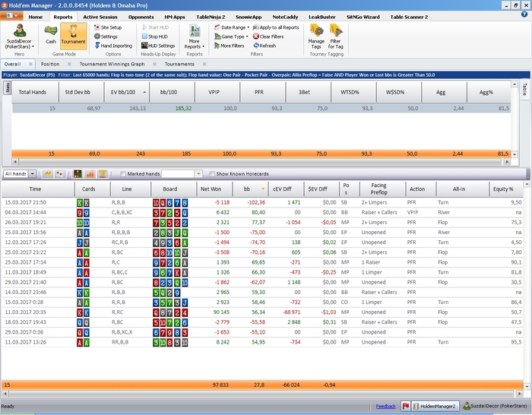
Task: Click the horizontal scrollbar of hands list
Action: pyautogui.click(x=263, y=394)
